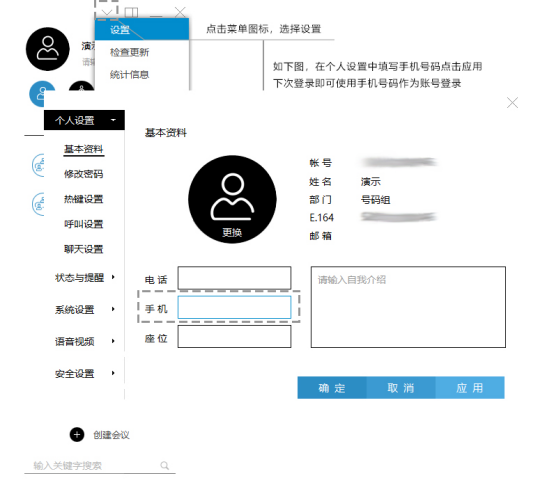Click the 应用 button
Viewport: 554px width, 502px height.
[x=470, y=388]
